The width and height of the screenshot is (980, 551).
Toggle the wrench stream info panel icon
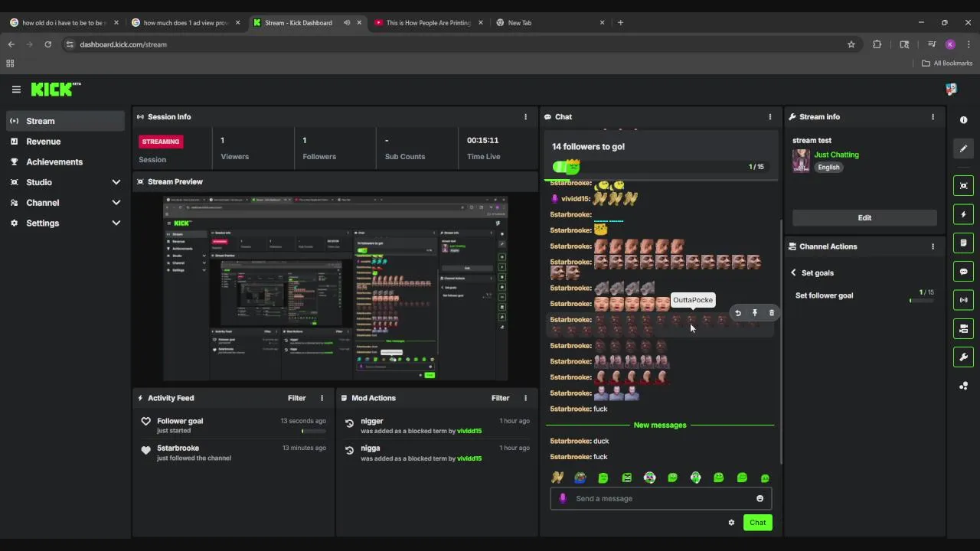[963, 357]
